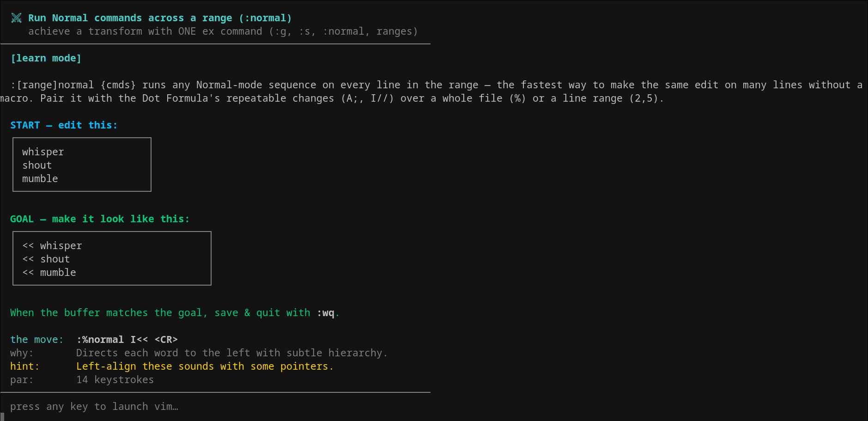Click 'press any key to launch vim…' prompt
The image size is (868, 421).
(94, 407)
